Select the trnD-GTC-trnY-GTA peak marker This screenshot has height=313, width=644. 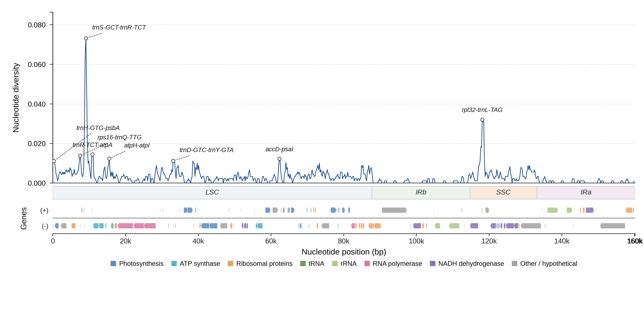[173, 161]
